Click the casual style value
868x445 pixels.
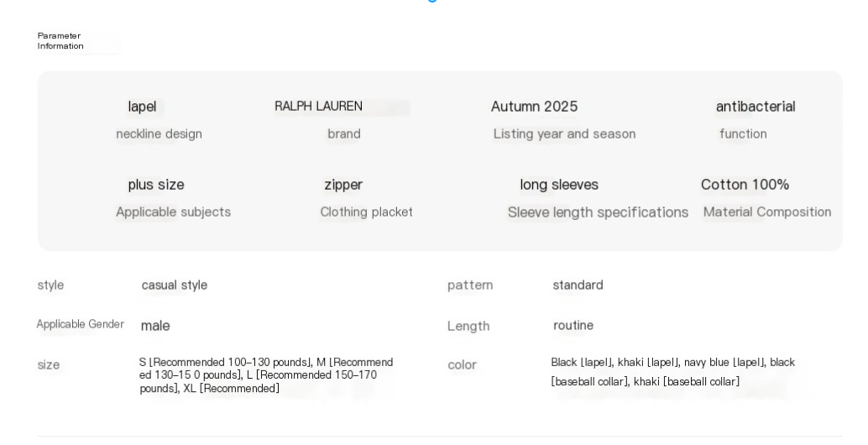tap(175, 285)
